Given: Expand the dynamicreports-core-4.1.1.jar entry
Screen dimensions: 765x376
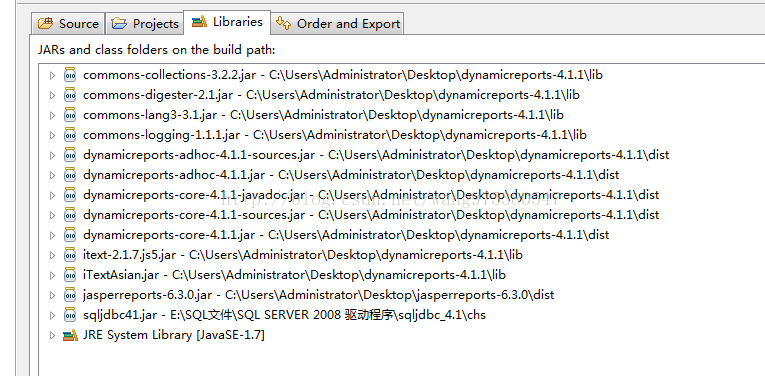Looking at the screenshot, I should coord(52,235).
